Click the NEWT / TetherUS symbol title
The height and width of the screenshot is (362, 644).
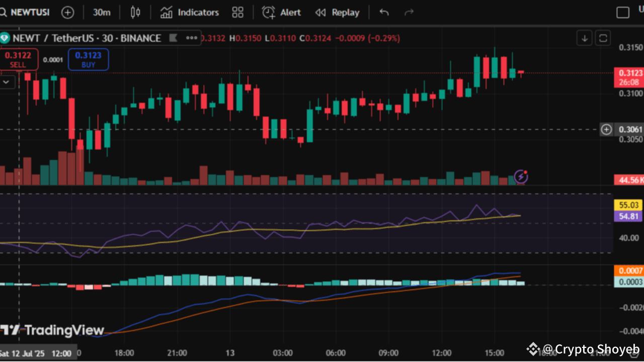pos(87,38)
